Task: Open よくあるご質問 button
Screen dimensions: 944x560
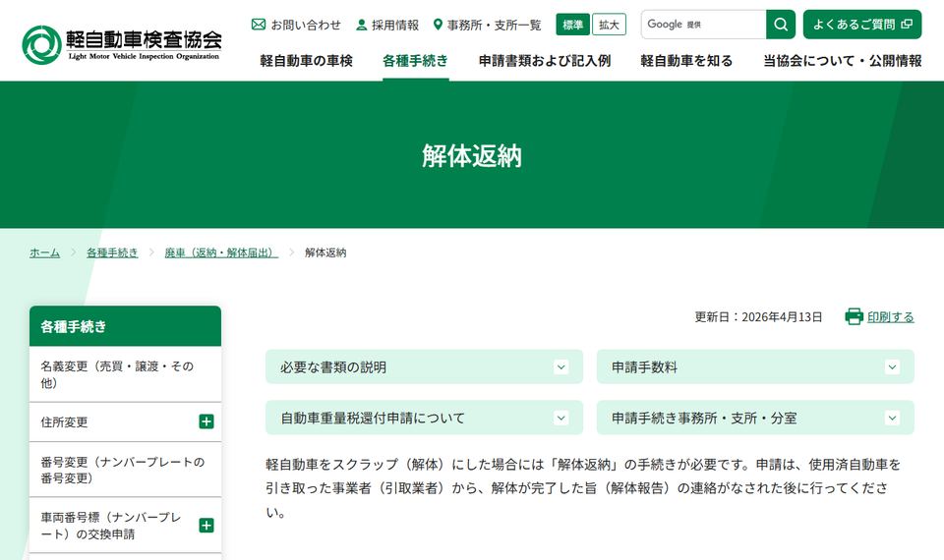Action: click(862, 25)
